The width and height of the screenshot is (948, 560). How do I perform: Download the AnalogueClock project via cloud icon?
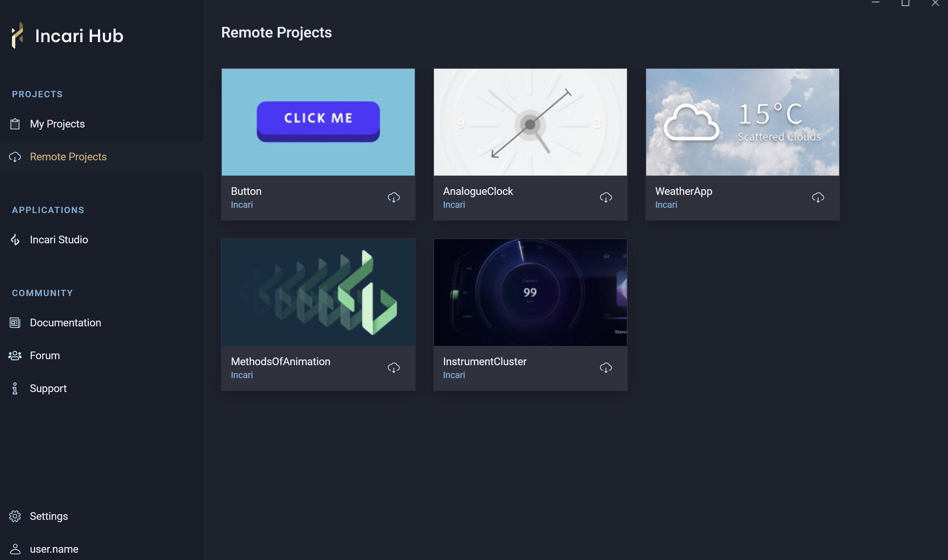point(606,198)
